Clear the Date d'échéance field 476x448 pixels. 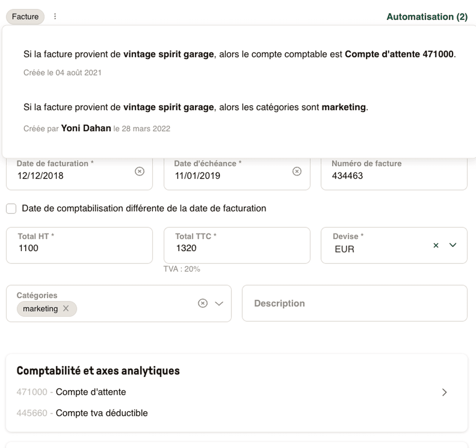tap(297, 171)
